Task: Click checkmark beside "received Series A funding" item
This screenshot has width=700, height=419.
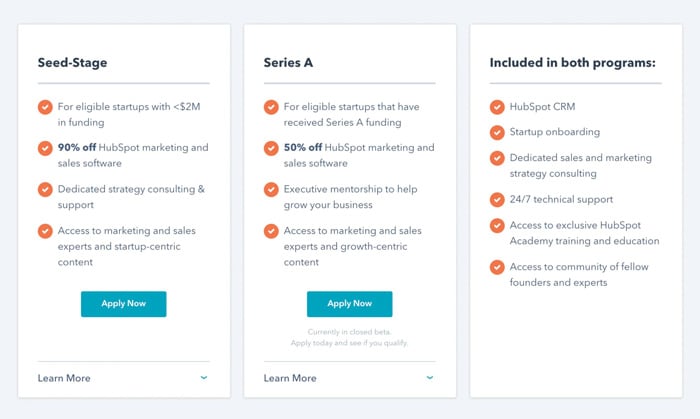Action: [x=271, y=107]
